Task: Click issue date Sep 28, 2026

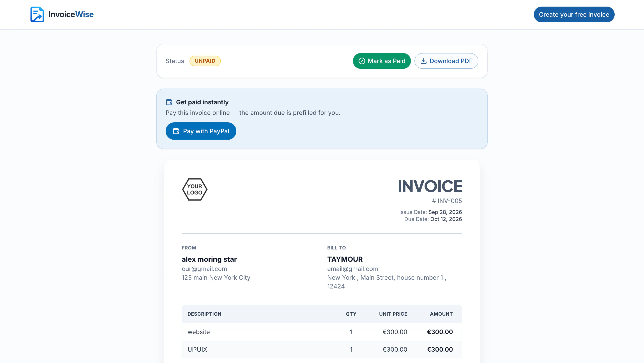Action: pyautogui.click(x=445, y=212)
